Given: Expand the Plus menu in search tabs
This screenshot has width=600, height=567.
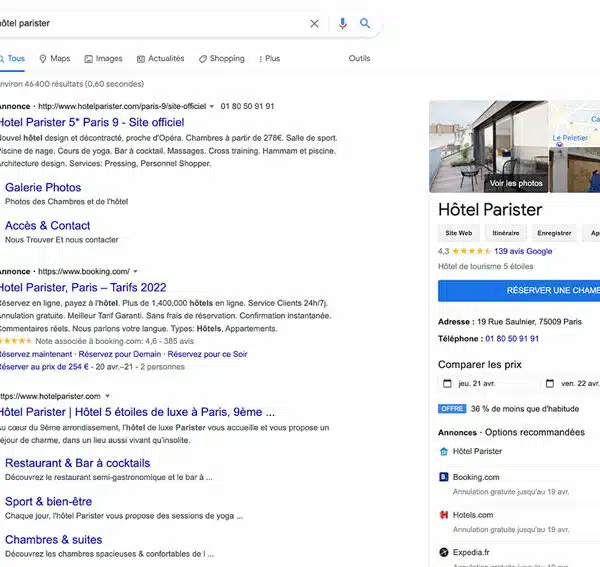Looking at the screenshot, I should click(x=270, y=59).
